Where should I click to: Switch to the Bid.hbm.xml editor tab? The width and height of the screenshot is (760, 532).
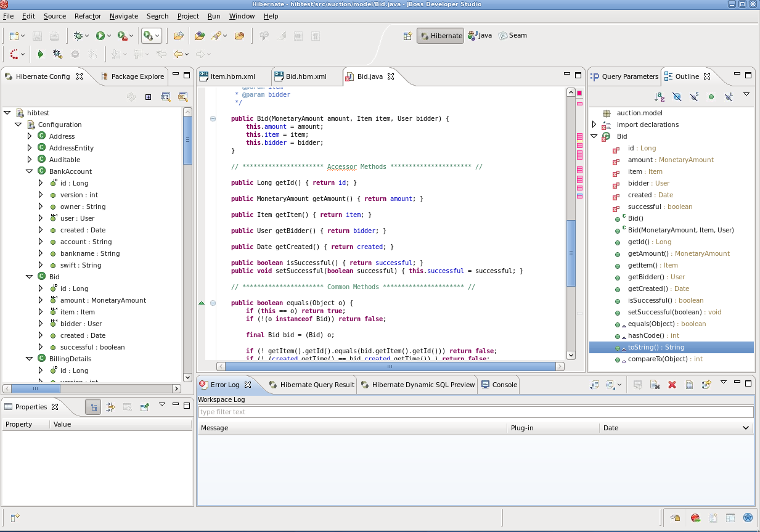(306, 76)
